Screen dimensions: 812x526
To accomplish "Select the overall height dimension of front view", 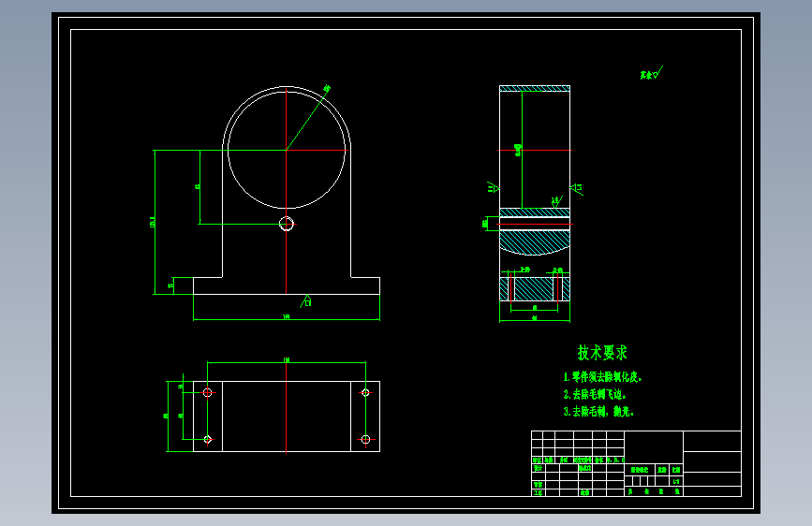I will (x=154, y=222).
